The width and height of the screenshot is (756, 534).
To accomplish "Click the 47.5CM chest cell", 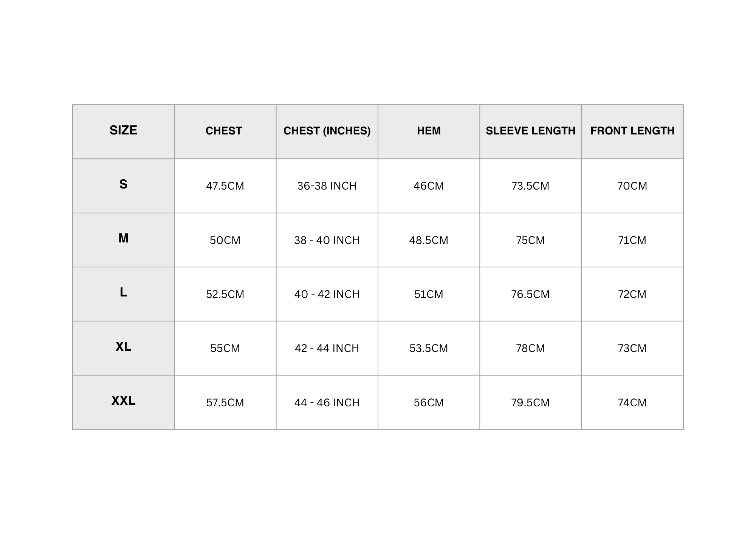I will tap(225, 186).
